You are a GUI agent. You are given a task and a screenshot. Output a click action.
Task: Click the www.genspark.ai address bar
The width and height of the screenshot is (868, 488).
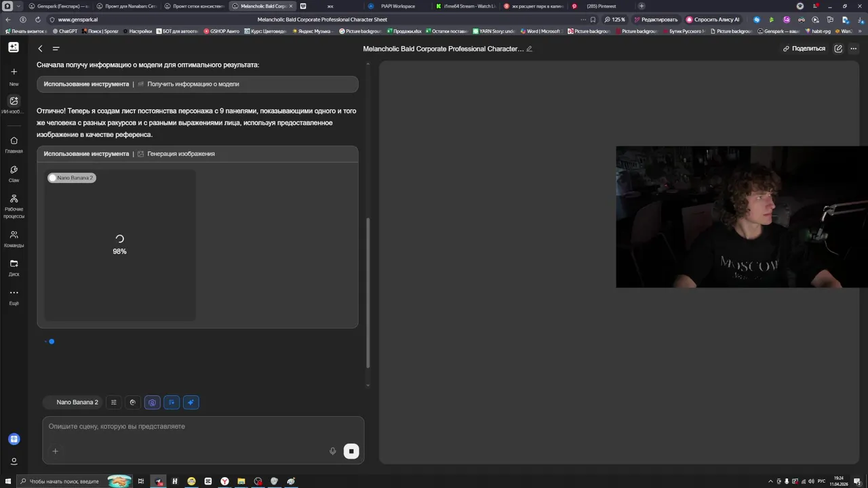click(78, 20)
